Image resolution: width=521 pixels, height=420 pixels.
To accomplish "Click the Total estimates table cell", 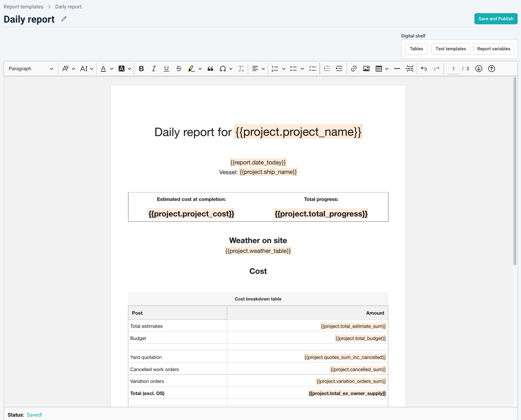I will pos(177,326).
